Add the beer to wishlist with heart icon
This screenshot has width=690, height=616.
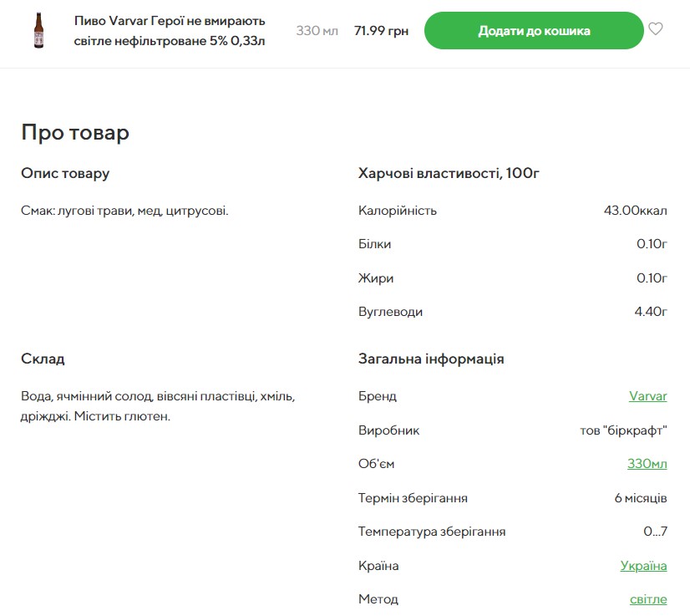(656, 29)
